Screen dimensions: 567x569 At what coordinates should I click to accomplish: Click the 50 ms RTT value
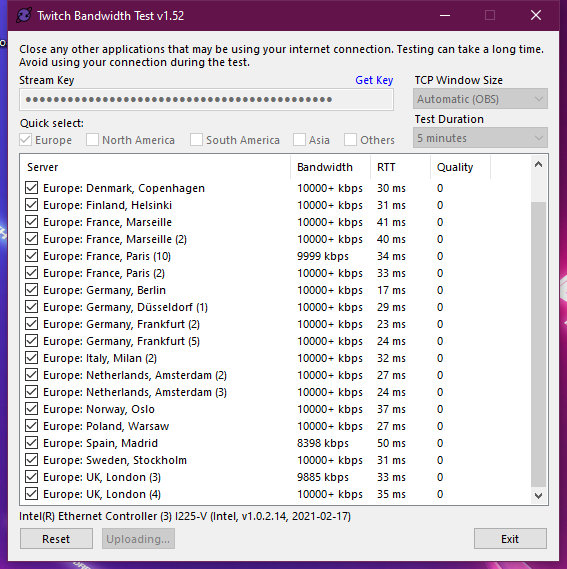[x=391, y=443]
